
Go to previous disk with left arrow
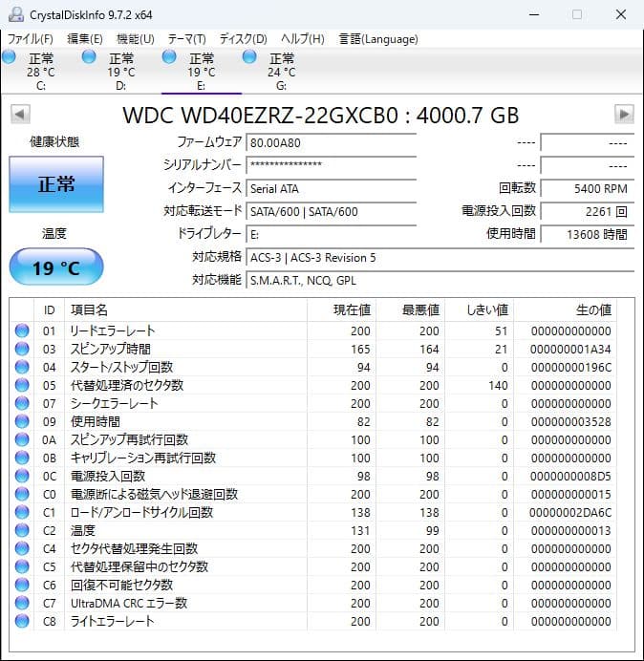(x=20, y=115)
